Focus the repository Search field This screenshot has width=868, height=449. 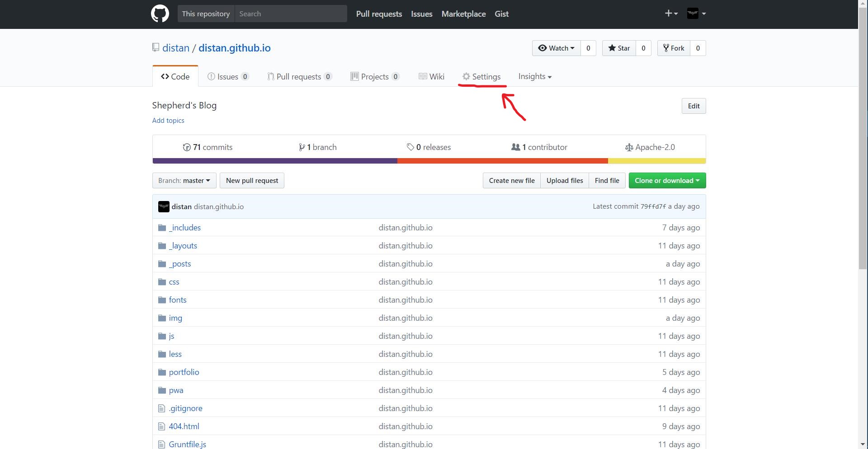(x=291, y=14)
